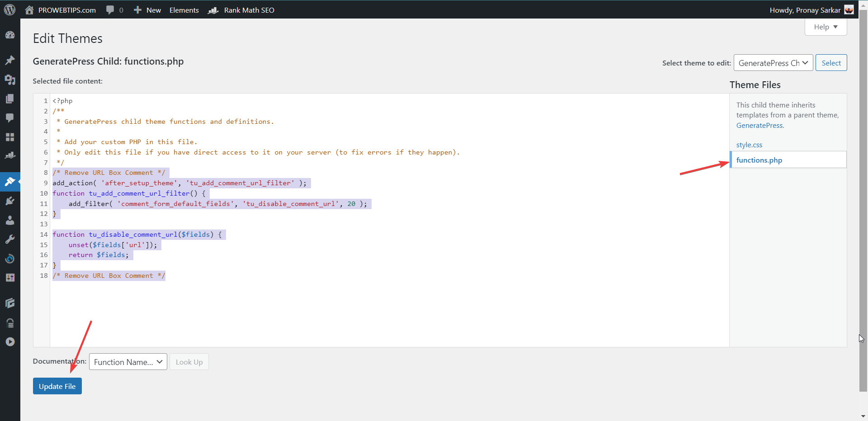Expand the Help panel
868x421 pixels.
[826, 27]
